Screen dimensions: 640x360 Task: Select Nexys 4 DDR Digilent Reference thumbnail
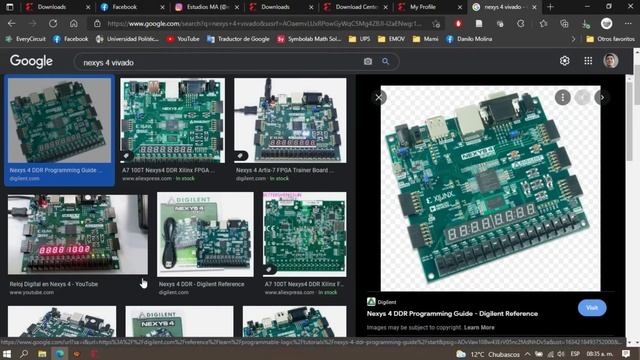point(205,234)
